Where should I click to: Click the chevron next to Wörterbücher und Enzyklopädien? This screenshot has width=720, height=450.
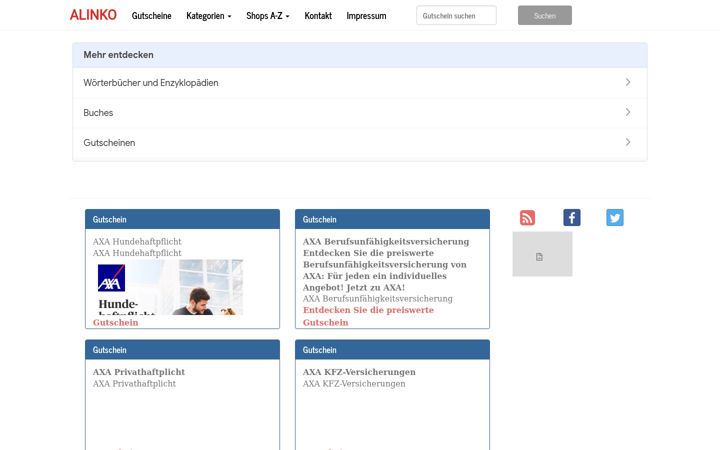click(x=628, y=82)
